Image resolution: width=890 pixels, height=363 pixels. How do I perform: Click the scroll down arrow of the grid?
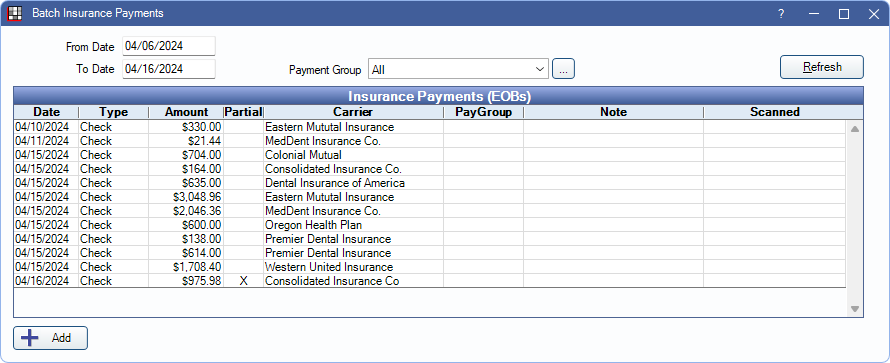point(854,309)
